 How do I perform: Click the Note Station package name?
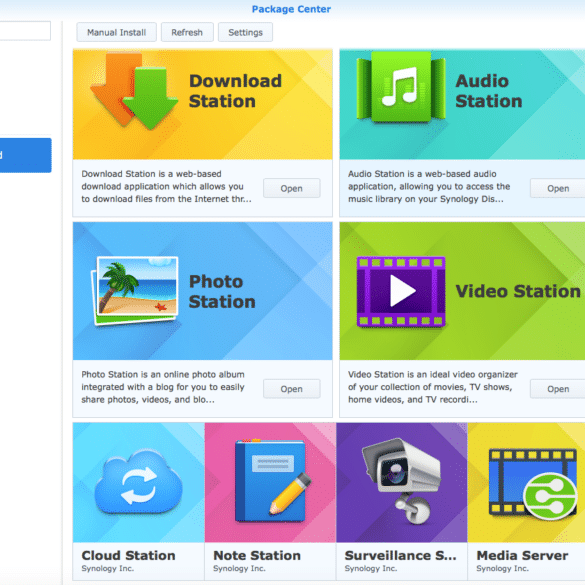coord(257,555)
